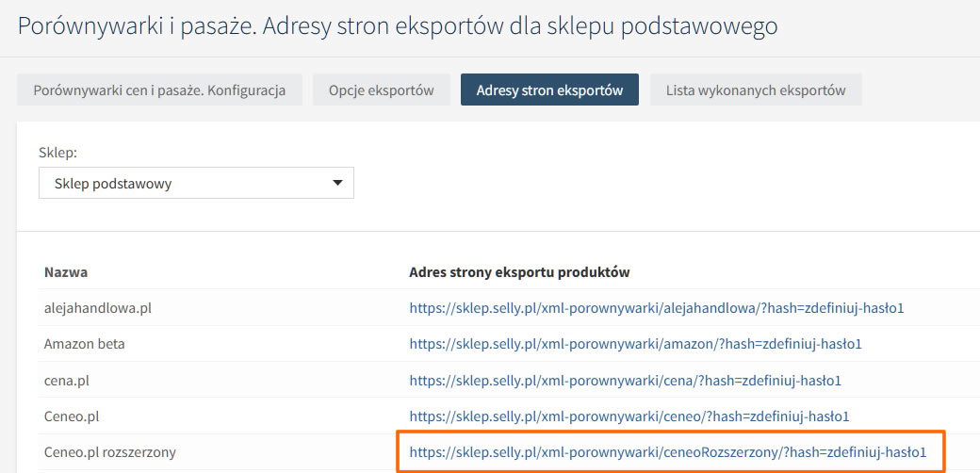Select the Ceneo.pl rozszerzony row name

(110, 451)
